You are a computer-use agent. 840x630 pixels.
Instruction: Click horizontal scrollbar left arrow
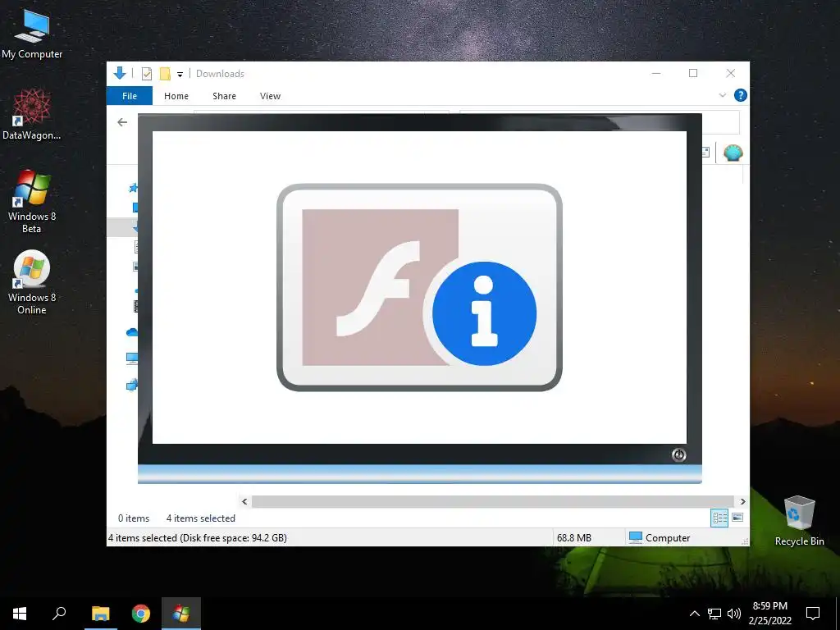click(x=244, y=501)
